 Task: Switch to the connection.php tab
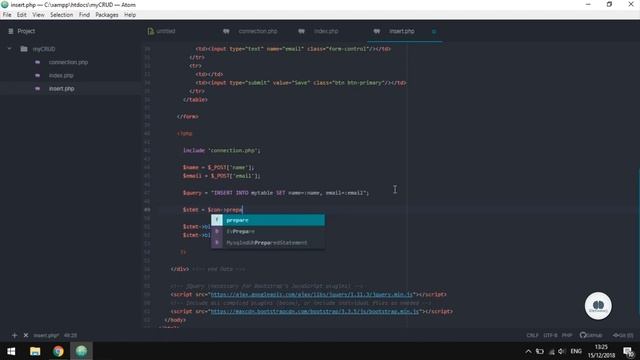click(x=258, y=31)
